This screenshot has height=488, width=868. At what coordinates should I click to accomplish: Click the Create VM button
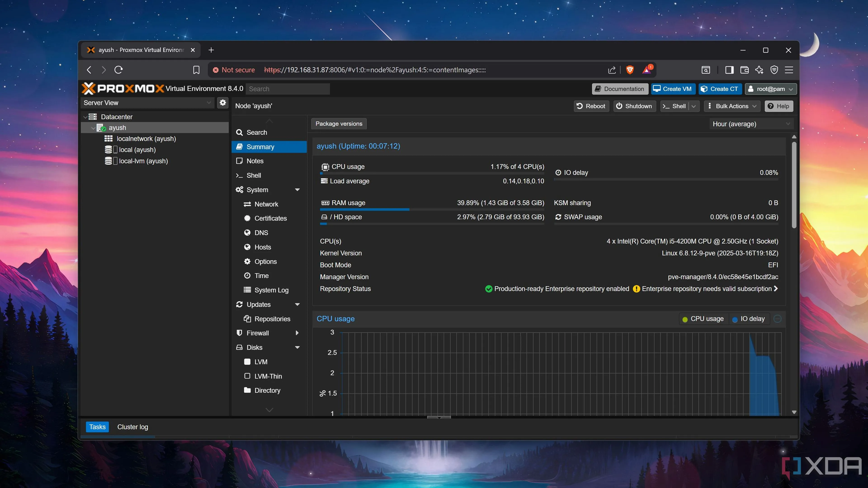[x=672, y=89]
